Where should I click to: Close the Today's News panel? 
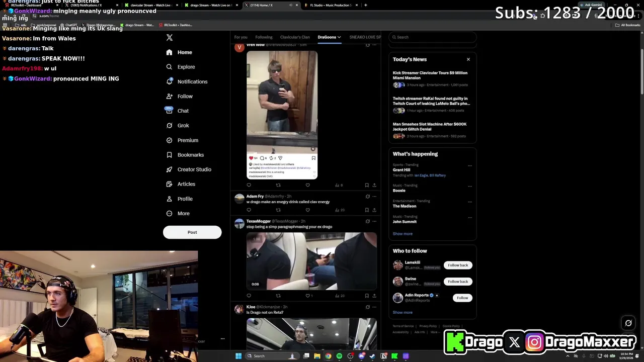(x=468, y=59)
